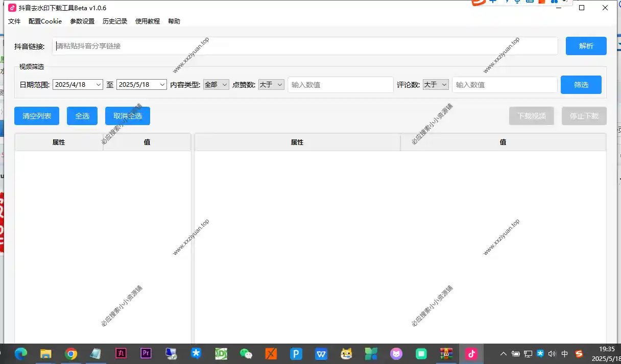The width and height of the screenshot is (621, 364).
Task: Open the 历史记录 menu
Action: (114, 21)
